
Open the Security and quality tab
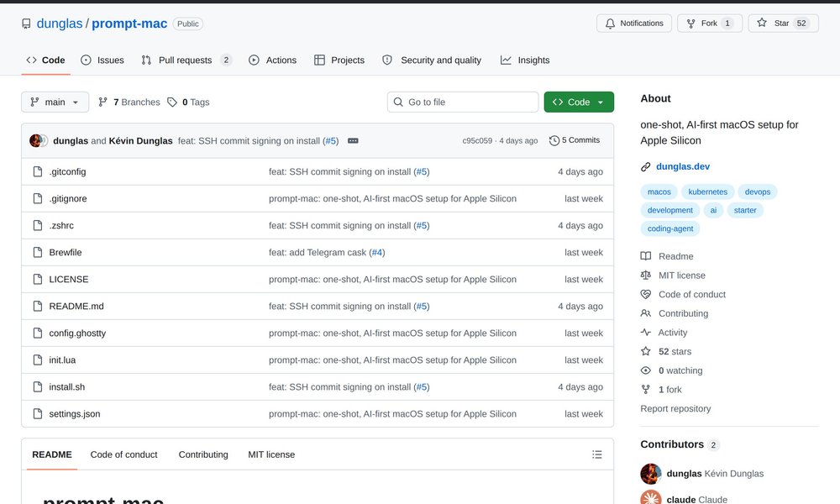pyautogui.click(x=432, y=60)
